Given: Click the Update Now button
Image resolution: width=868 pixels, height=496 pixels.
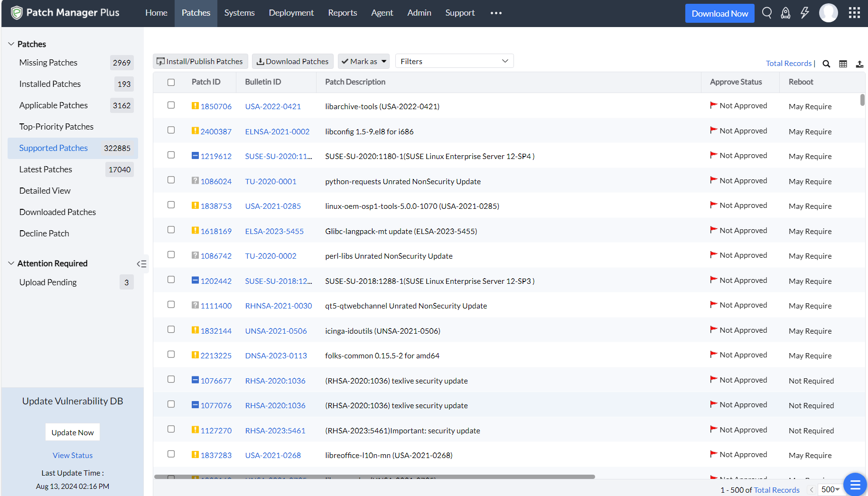Looking at the screenshot, I should coord(73,432).
